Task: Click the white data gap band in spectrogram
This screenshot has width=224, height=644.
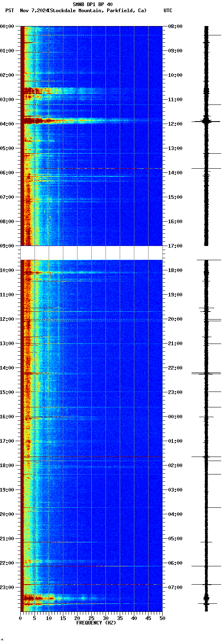Action: point(91,253)
